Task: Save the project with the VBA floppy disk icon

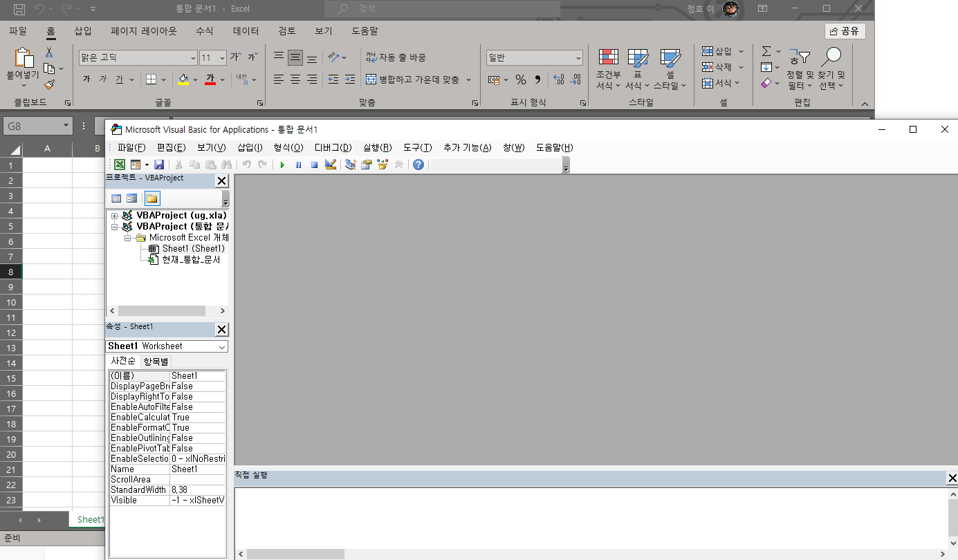Action: (x=159, y=165)
